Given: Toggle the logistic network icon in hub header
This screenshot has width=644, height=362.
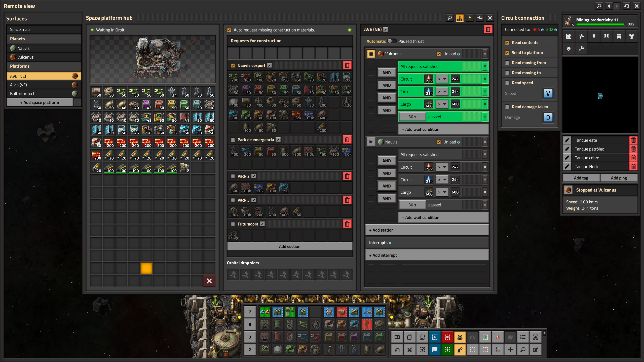Looking at the screenshot, I should pos(460,18).
